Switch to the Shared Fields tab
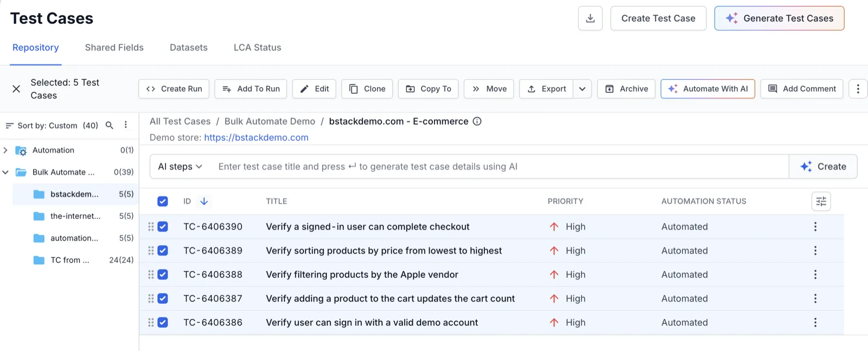This screenshot has width=868, height=351. pyautogui.click(x=114, y=48)
